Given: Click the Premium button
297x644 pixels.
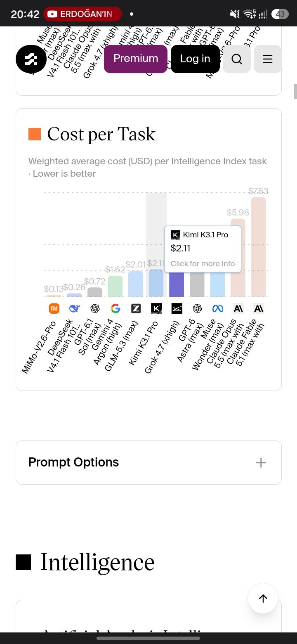Looking at the screenshot, I should 136,59.
